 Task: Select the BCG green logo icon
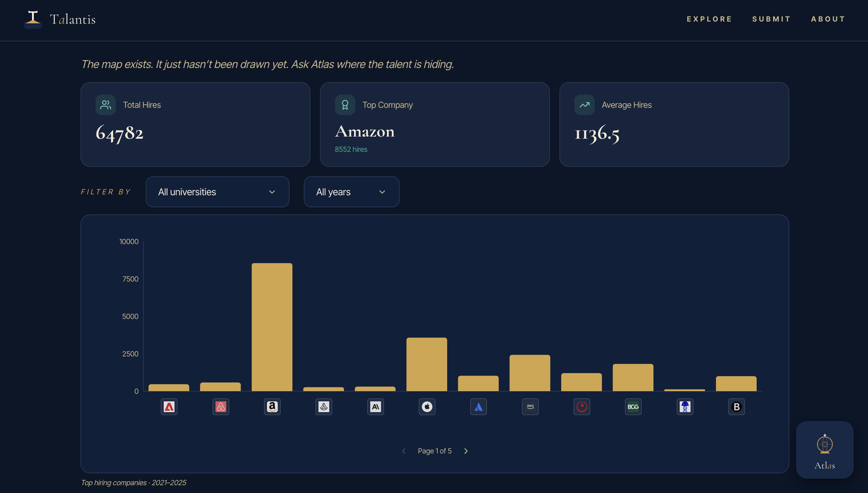coord(633,407)
